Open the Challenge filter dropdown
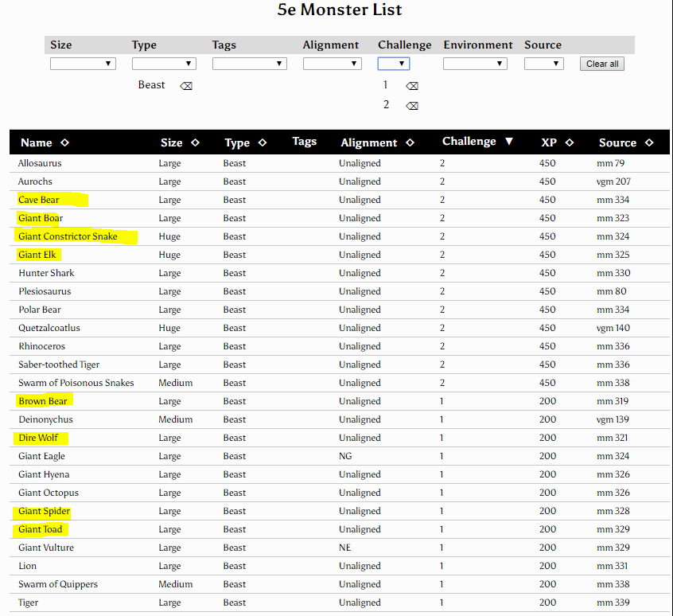673x616 pixels. click(394, 64)
